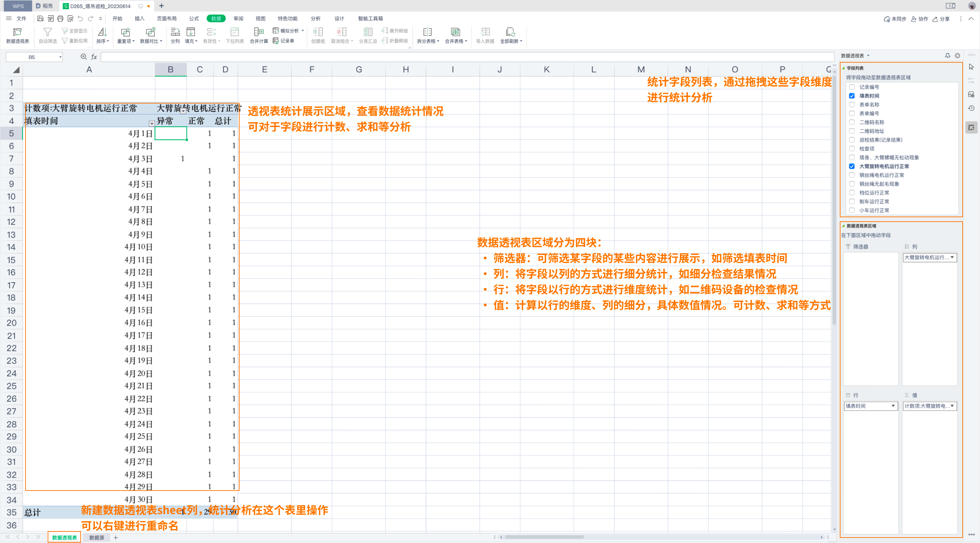980x543 pixels.
Task: Check the 制车运行正常 checkbox
Action: tap(852, 202)
